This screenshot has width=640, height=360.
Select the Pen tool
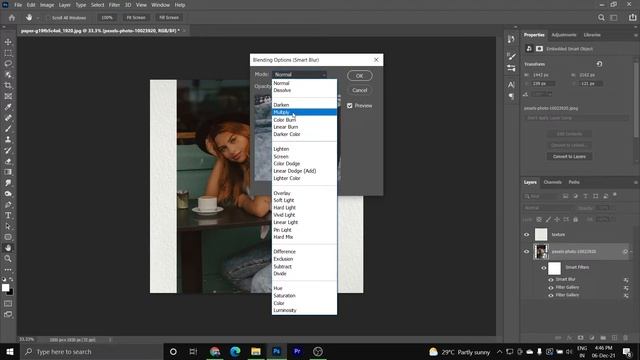pos(8,204)
